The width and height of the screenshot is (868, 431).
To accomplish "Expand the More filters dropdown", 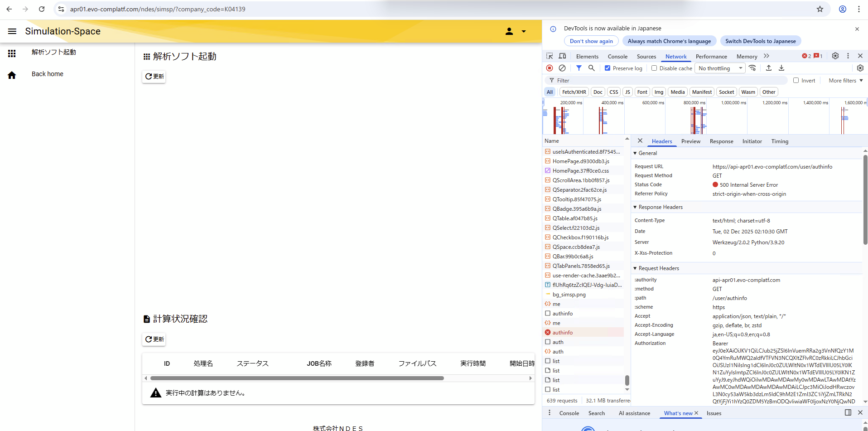I will click(x=845, y=80).
